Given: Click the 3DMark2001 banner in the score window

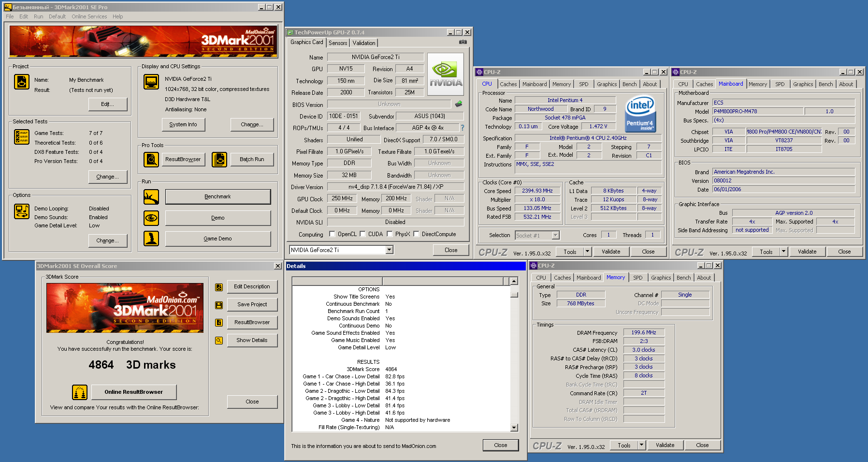Looking at the screenshot, I should coord(125,308).
